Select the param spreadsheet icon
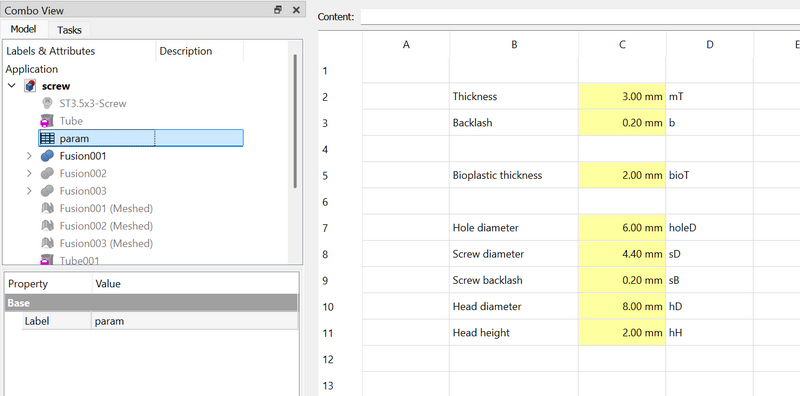The width and height of the screenshot is (800, 396). 47,138
